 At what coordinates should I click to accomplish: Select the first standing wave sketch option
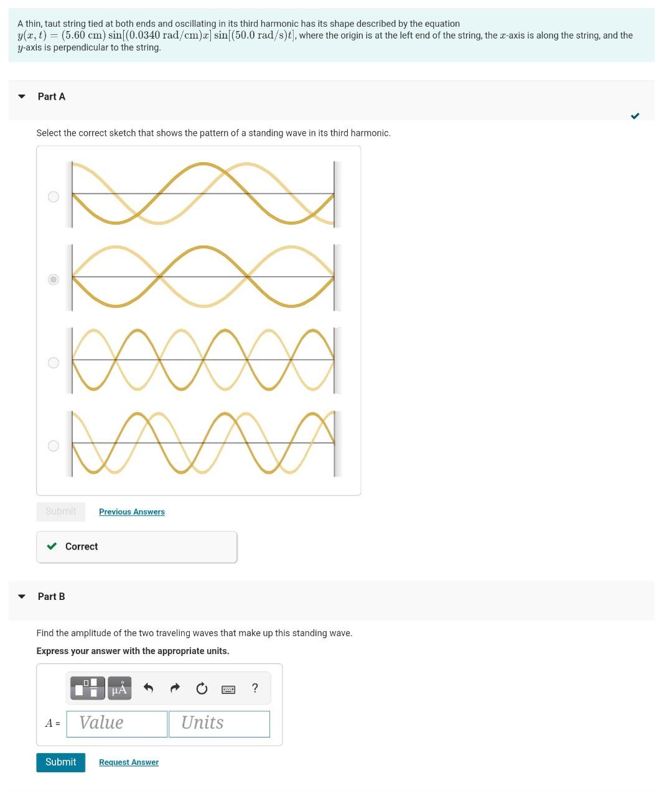click(54, 197)
